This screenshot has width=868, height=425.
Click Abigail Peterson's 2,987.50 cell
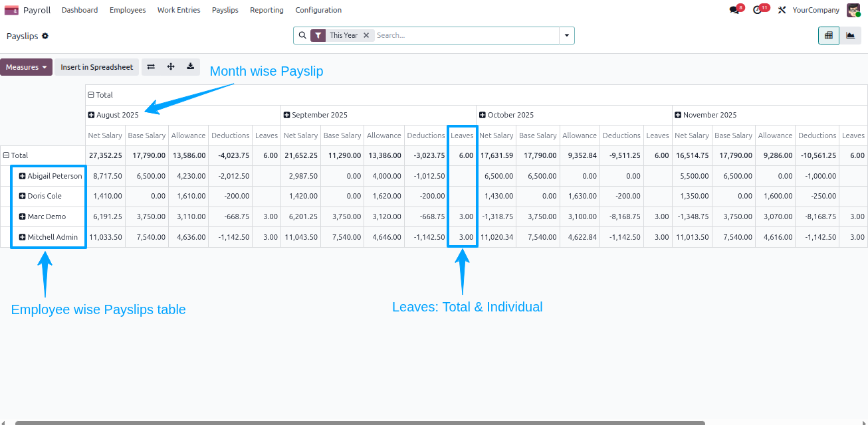click(x=300, y=176)
